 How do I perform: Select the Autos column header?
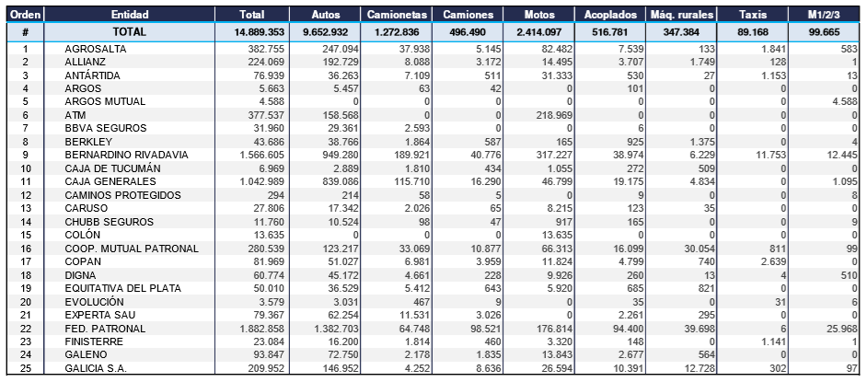point(325,15)
